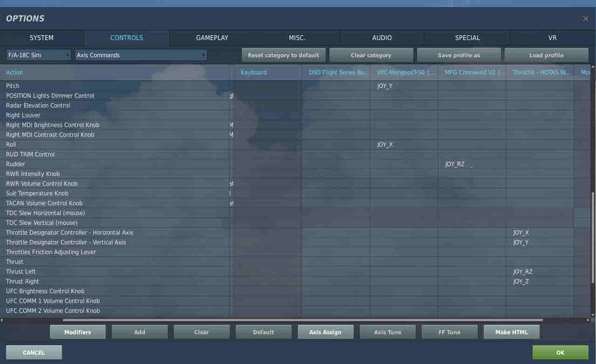Click Save profile as button
This screenshot has width=596, height=364.
click(459, 55)
